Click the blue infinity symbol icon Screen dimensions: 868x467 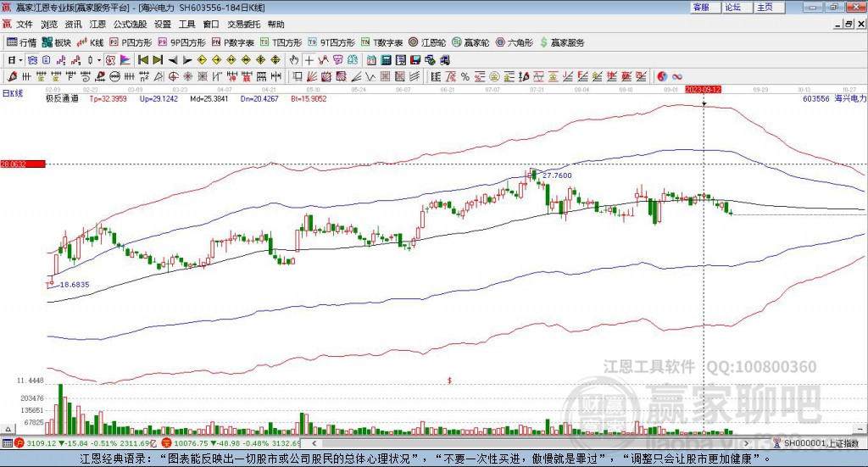coord(676,77)
